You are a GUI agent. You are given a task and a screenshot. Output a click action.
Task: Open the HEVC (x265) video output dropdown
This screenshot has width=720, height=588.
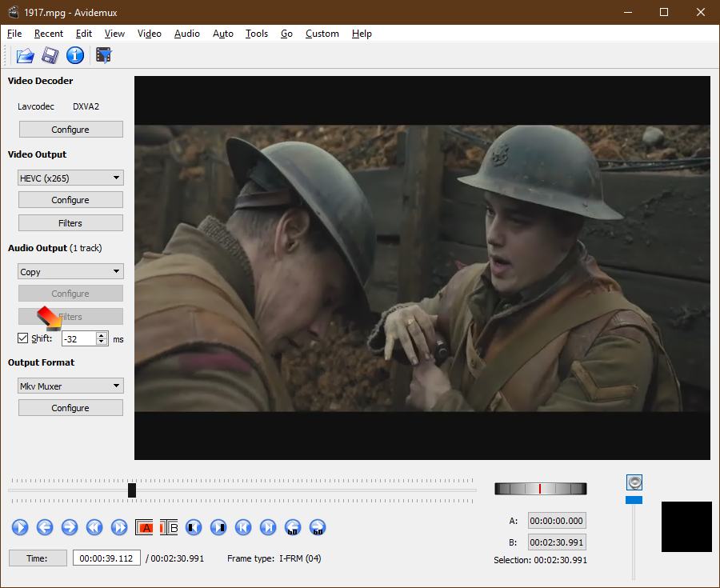(70, 178)
